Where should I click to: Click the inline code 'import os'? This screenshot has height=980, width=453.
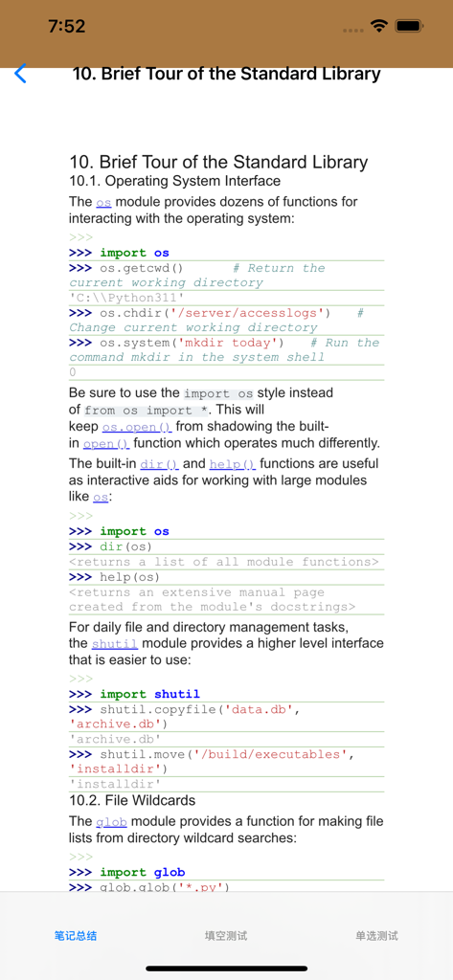pos(217,393)
